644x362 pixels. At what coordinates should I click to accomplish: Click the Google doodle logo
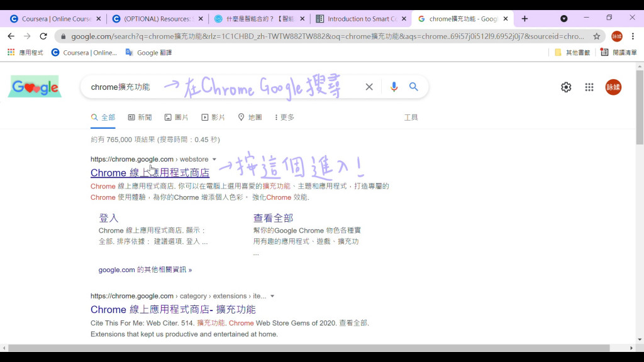pos(35,87)
